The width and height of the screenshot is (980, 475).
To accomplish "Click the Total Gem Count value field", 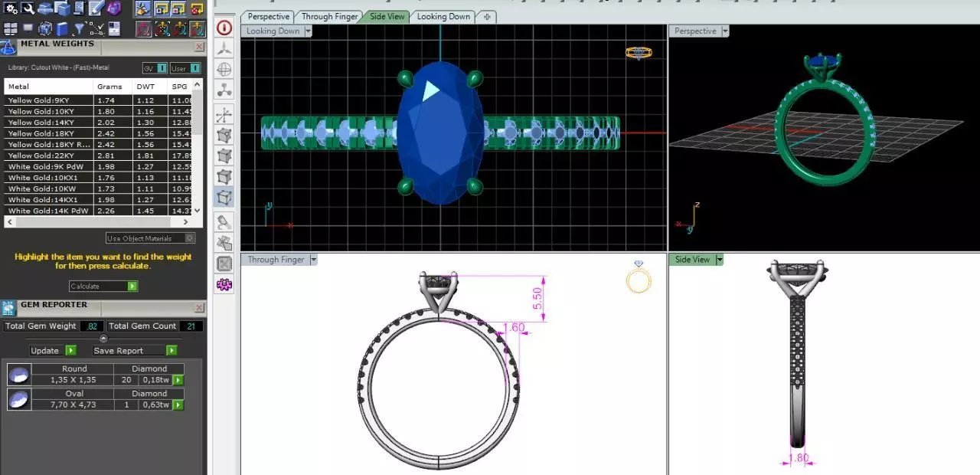I will 191,326.
